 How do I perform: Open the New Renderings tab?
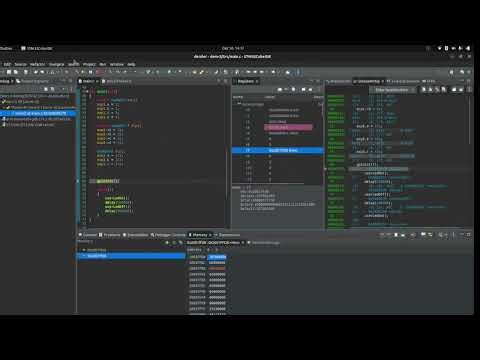(263, 243)
